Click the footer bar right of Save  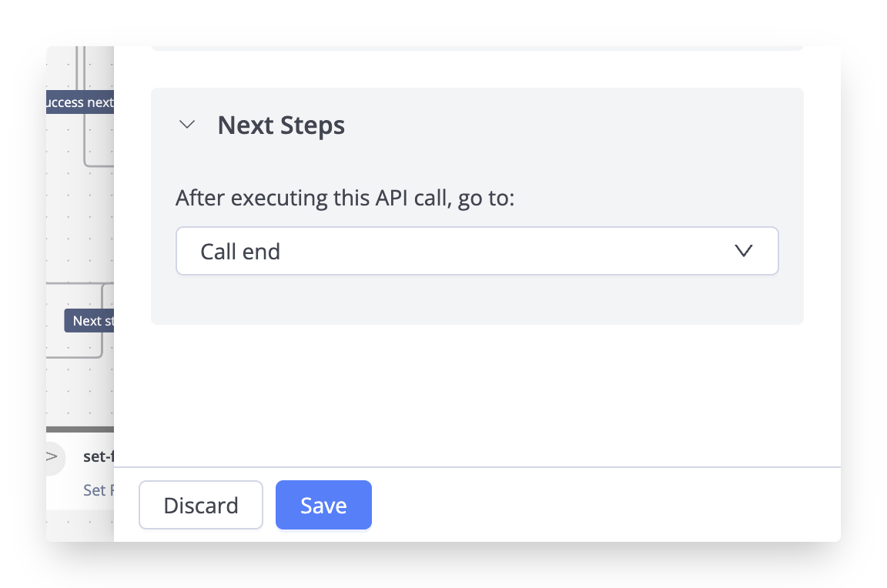pyautogui.click(x=601, y=505)
